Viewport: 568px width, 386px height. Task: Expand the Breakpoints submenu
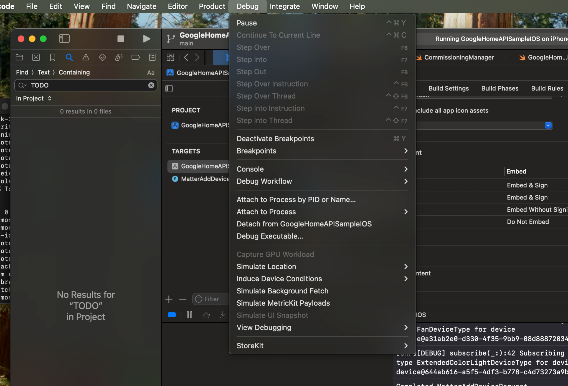coord(322,151)
